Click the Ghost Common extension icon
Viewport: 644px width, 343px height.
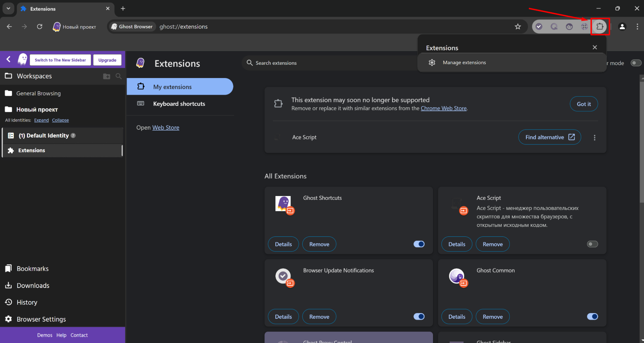(x=457, y=276)
